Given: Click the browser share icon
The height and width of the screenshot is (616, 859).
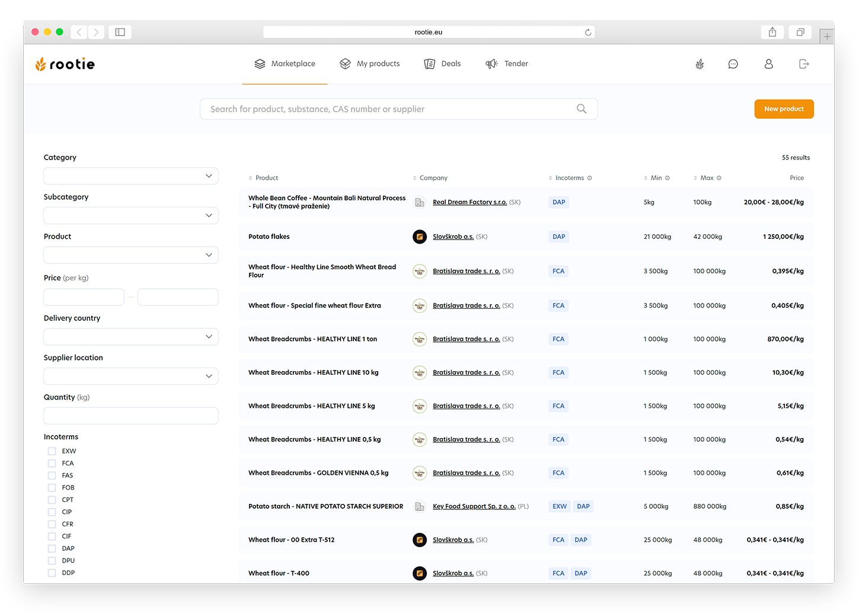Looking at the screenshot, I should coord(772,32).
